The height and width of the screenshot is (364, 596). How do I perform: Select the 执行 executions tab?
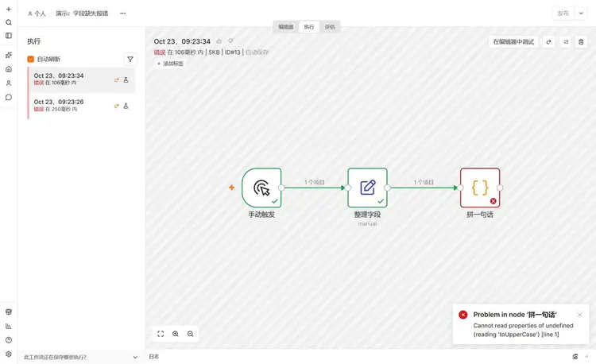pos(309,27)
